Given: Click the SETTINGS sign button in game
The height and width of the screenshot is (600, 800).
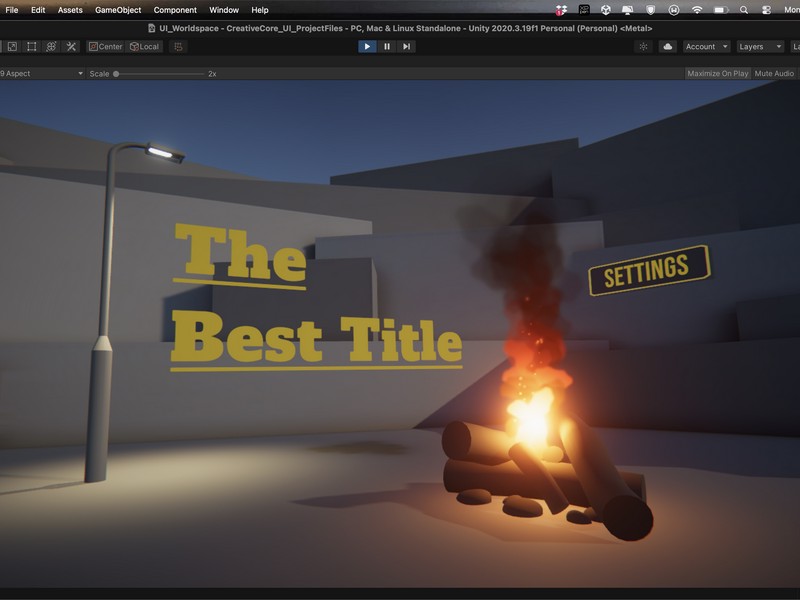Looking at the screenshot, I should tap(648, 270).
